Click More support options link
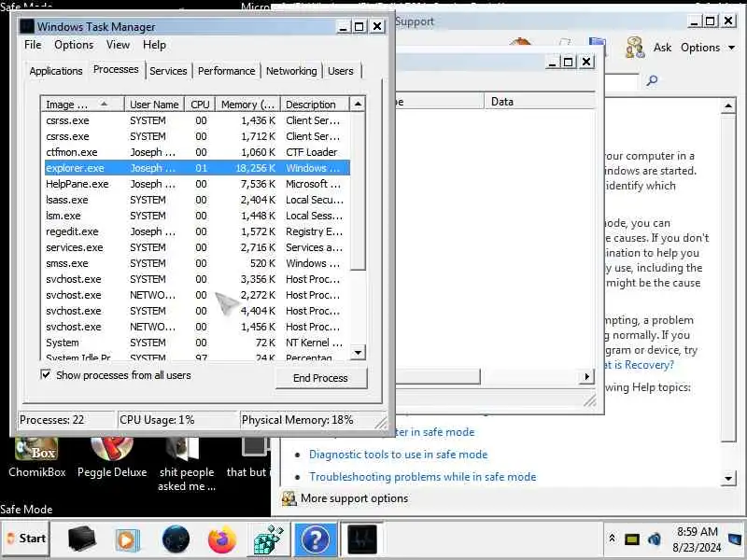 pyautogui.click(x=354, y=498)
